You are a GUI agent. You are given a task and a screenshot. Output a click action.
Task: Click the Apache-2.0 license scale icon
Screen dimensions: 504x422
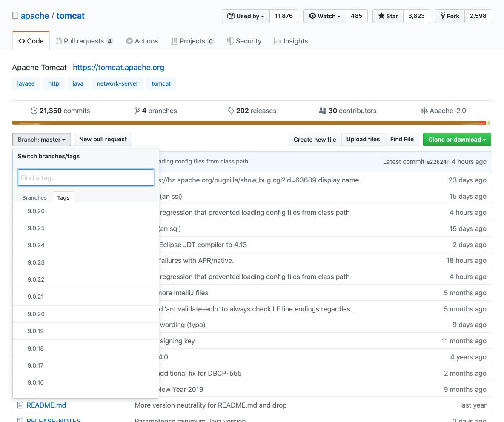(424, 111)
